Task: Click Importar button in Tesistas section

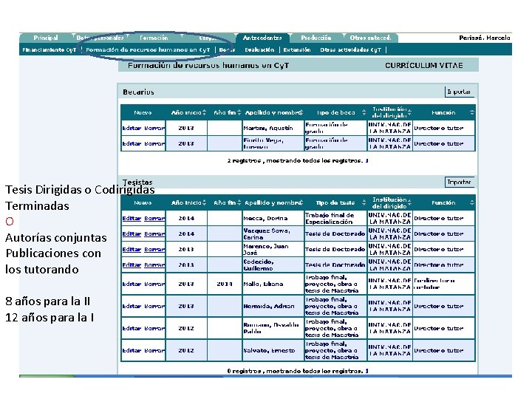Action: pos(459,183)
